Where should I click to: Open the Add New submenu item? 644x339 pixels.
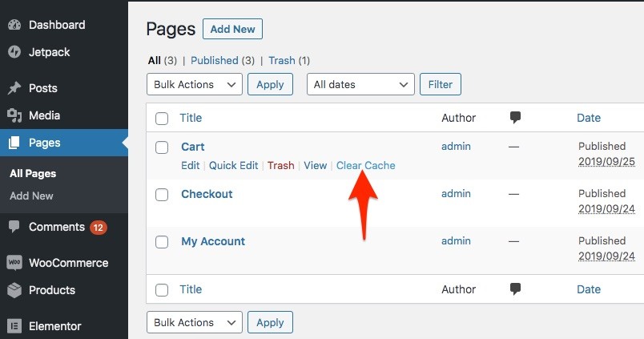tap(31, 196)
